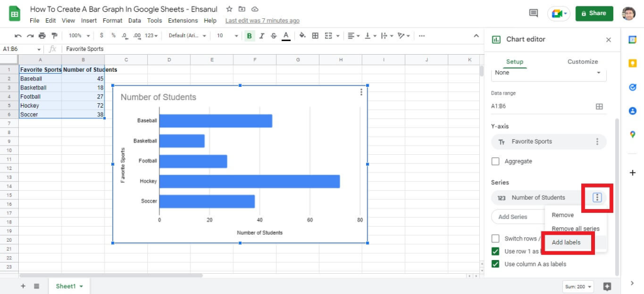The width and height of the screenshot is (644, 294).
Task: Open the Edit menu
Action: click(x=50, y=21)
